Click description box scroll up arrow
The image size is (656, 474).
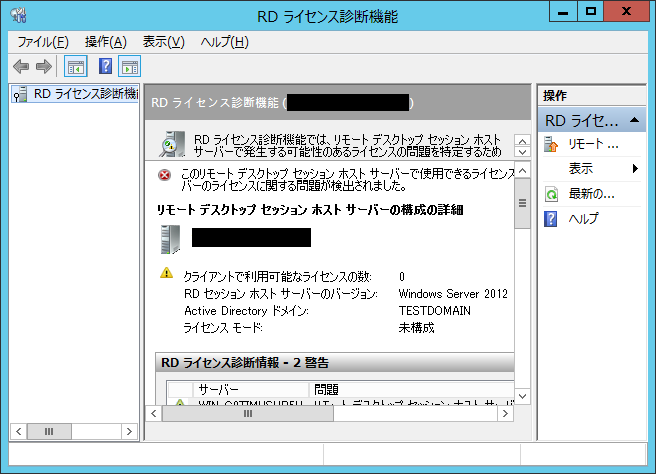[522, 140]
